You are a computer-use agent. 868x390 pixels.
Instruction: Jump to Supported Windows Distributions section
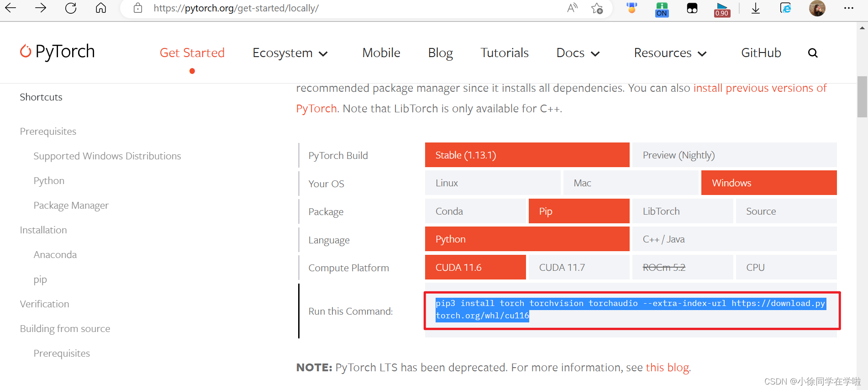coord(107,156)
